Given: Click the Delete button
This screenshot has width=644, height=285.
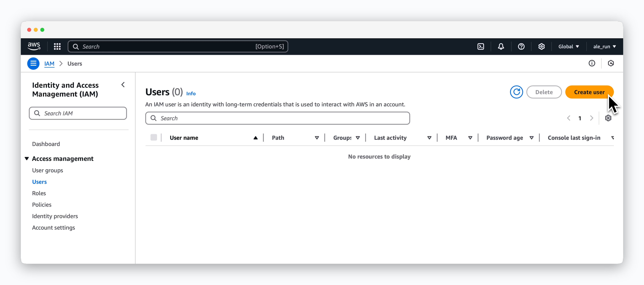Looking at the screenshot, I should pos(544,92).
